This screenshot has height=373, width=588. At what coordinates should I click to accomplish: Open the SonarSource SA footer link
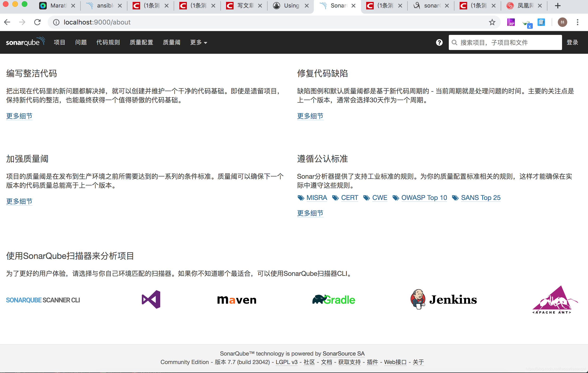pyautogui.click(x=343, y=353)
